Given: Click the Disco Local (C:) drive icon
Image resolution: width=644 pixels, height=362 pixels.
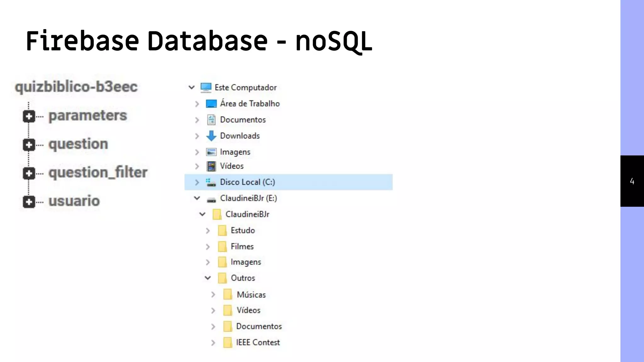Looking at the screenshot, I should (x=211, y=182).
